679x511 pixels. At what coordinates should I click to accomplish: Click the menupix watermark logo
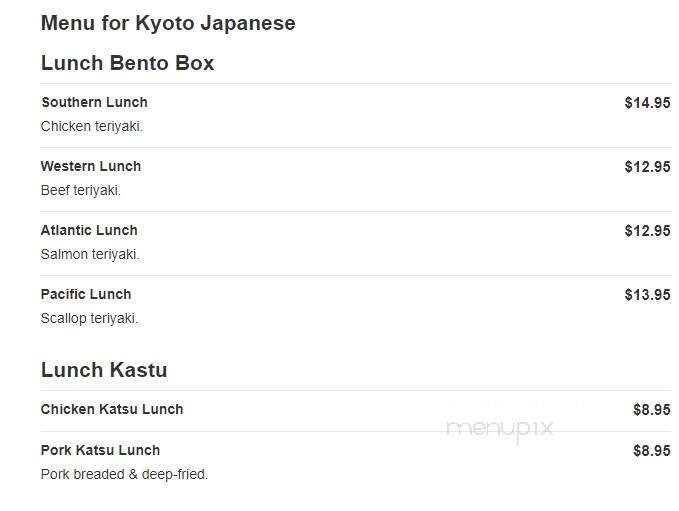(x=499, y=428)
